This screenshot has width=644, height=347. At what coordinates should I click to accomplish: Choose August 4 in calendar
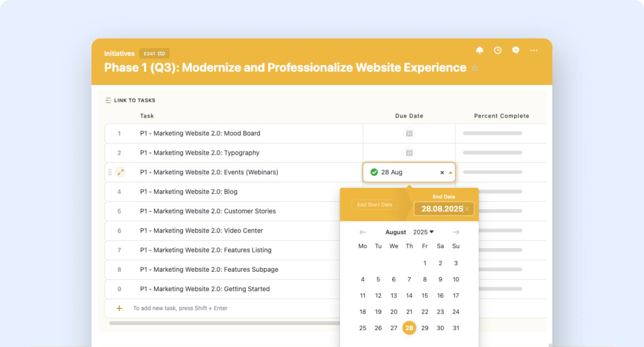(x=362, y=279)
